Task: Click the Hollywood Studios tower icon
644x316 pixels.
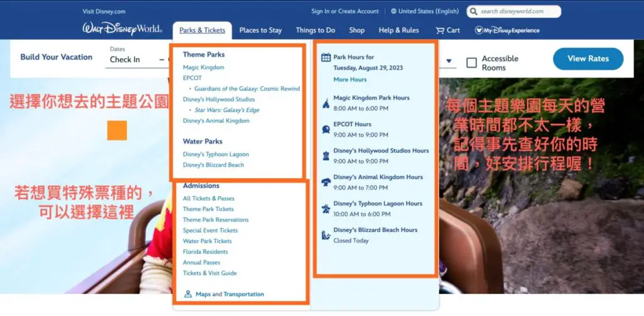Action: pos(326,156)
